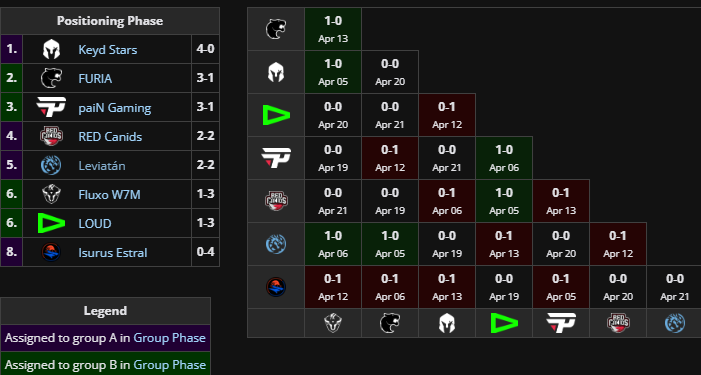The image size is (701, 375).
Task: Open the Keyd Stars team link
Action: click(108, 50)
